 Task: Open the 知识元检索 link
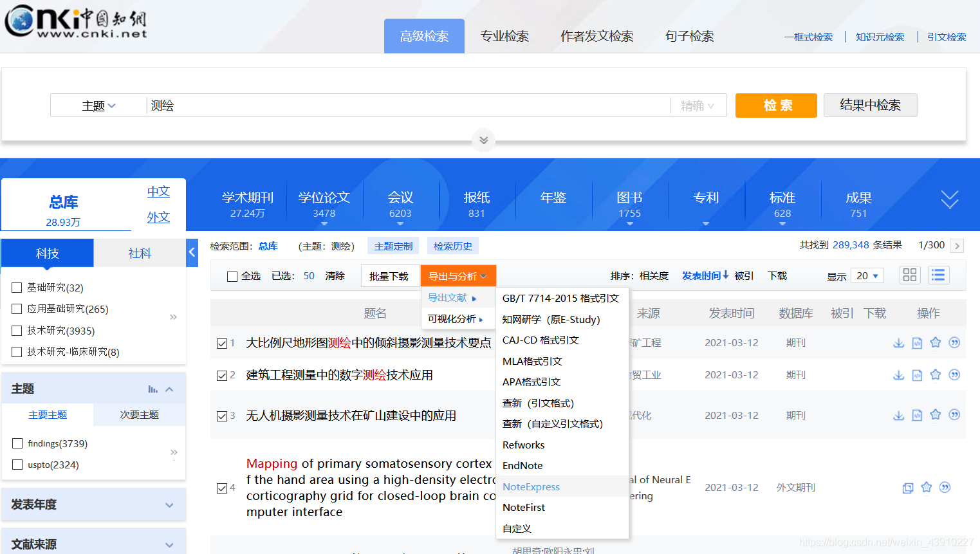pos(880,37)
